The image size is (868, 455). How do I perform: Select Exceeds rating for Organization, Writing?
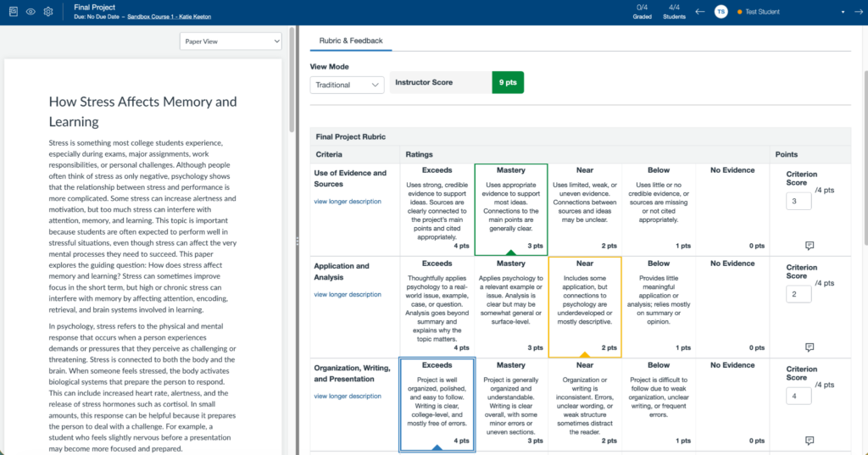point(437,405)
